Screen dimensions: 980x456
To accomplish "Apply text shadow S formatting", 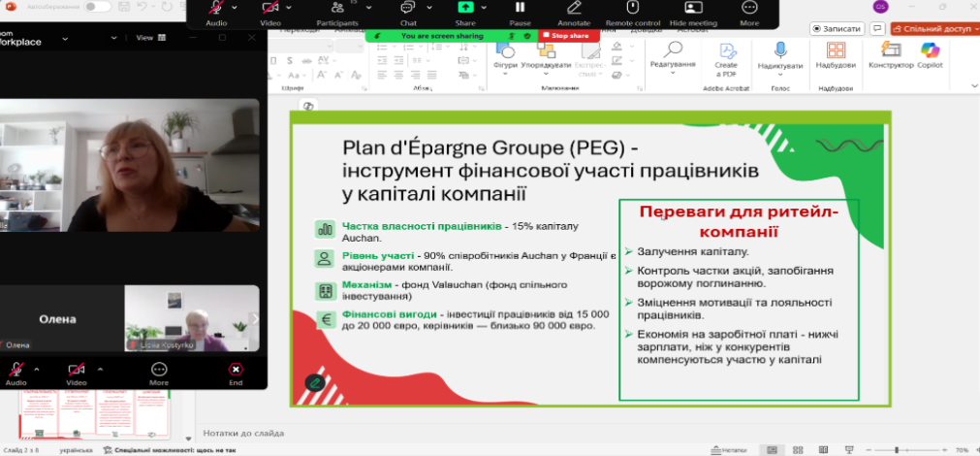I will pyautogui.click(x=290, y=61).
